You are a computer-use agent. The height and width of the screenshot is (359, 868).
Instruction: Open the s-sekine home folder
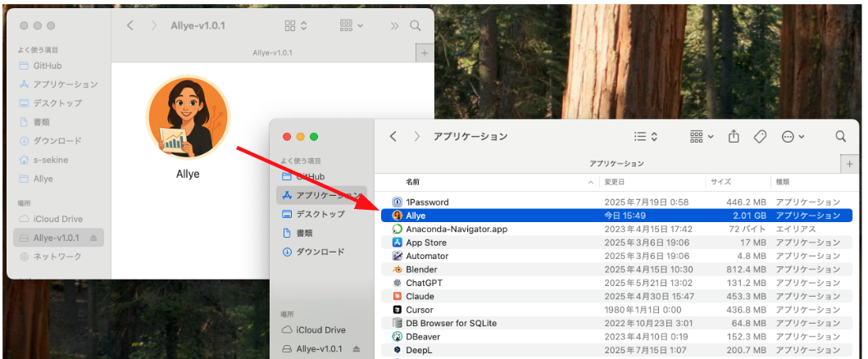(x=43, y=160)
